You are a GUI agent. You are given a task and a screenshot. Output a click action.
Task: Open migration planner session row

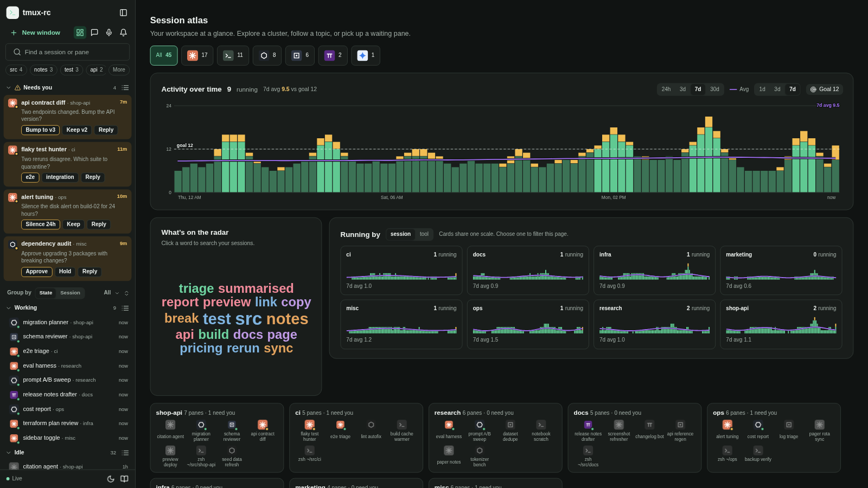[x=68, y=323]
